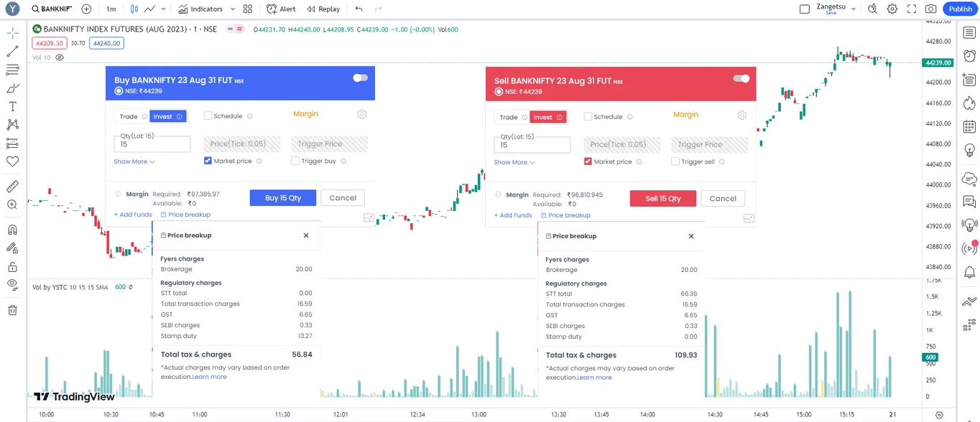Image resolution: width=980 pixels, height=422 pixels.
Task: Toggle the Buy panel switch
Action: click(x=361, y=78)
